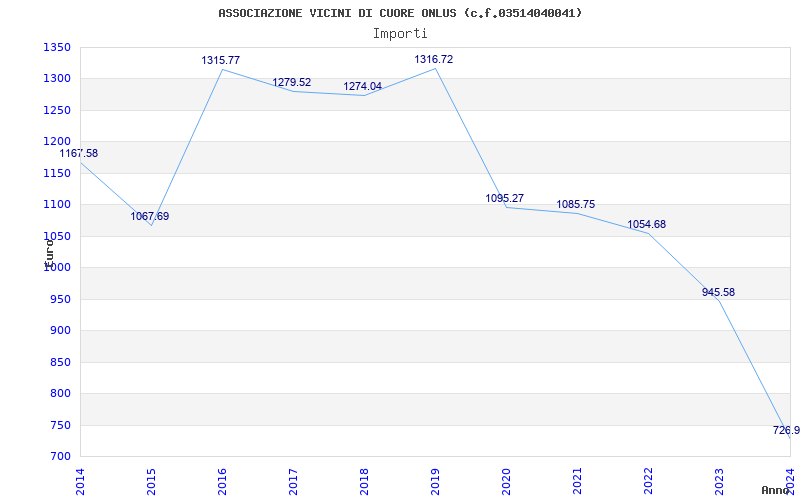800x500 pixels.
Task: Select the y-axis value 1100
Action: pyautogui.click(x=57, y=205)
